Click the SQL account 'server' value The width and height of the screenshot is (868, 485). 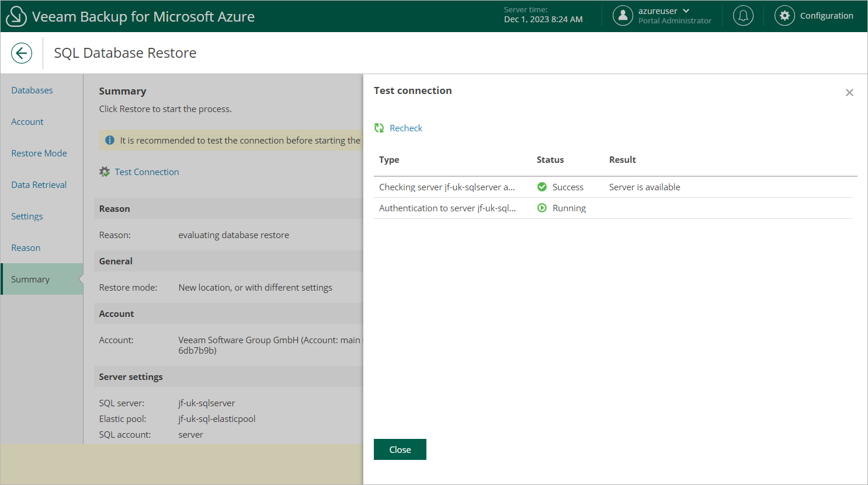point(191,435)
